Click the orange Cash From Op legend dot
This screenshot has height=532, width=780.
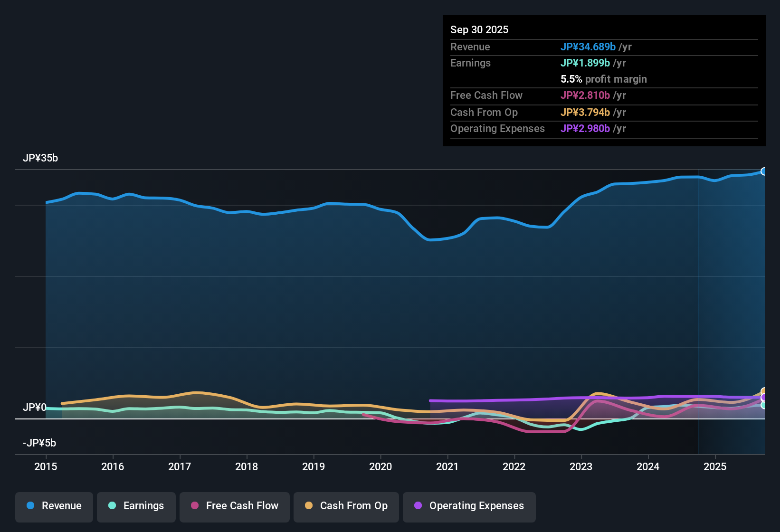[308, 506]
